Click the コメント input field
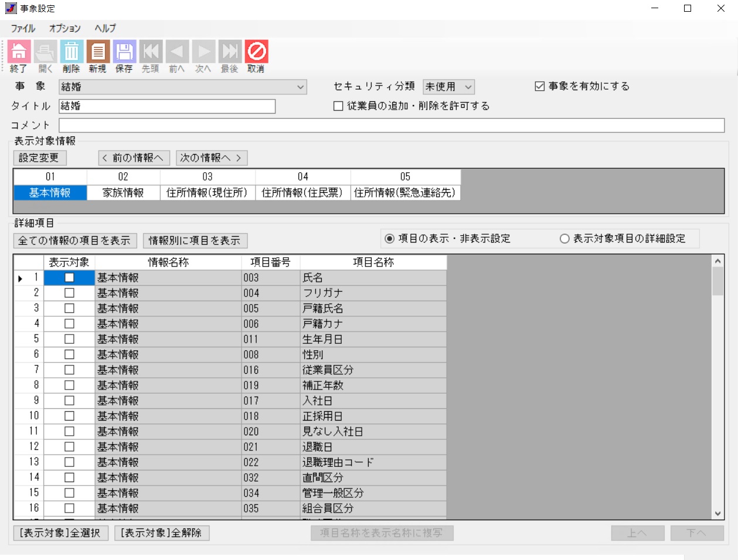 tap(391, 125)
